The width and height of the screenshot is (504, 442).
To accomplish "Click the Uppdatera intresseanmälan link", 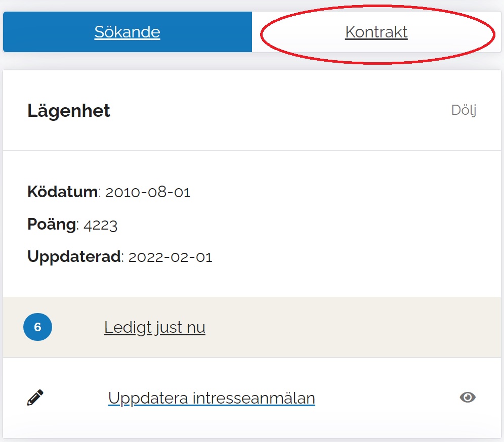I will click(212, 399).
